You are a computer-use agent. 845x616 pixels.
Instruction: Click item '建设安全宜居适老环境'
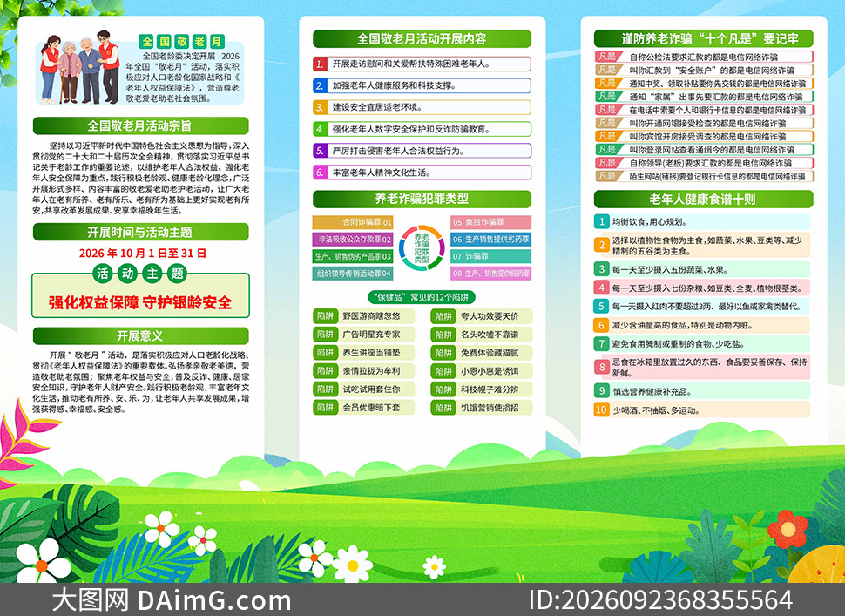coord(422,107)
